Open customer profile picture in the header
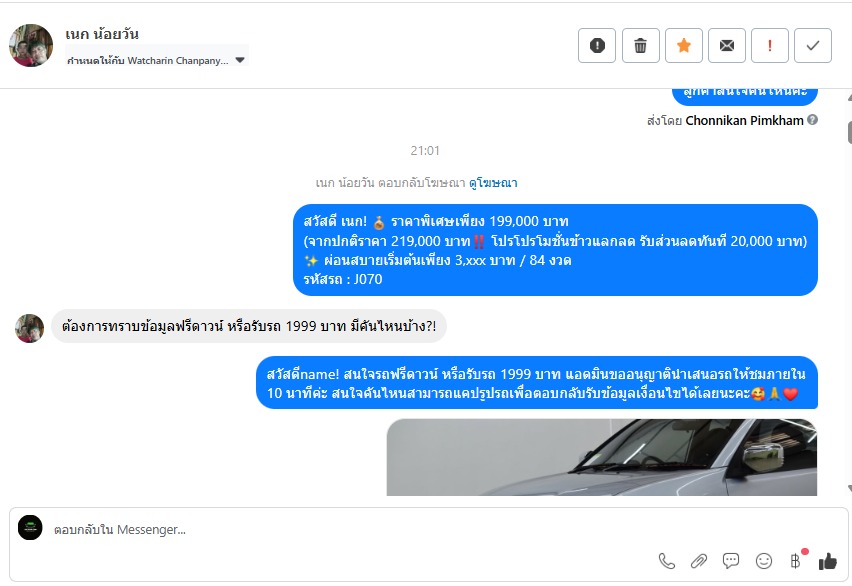 31,46
